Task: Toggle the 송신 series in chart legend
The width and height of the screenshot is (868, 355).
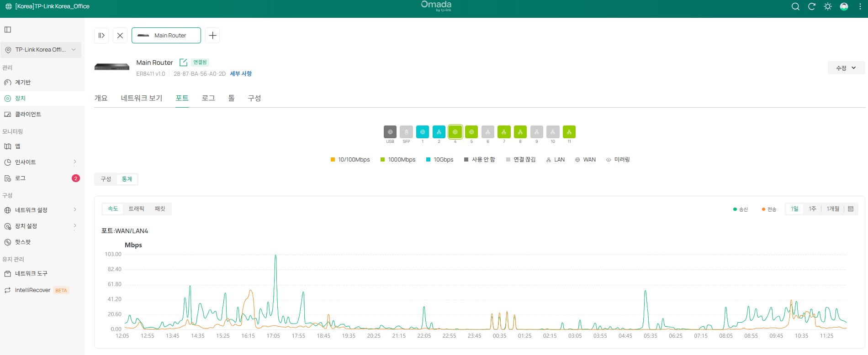Action: pyautogui.click(x=741, y=209)
